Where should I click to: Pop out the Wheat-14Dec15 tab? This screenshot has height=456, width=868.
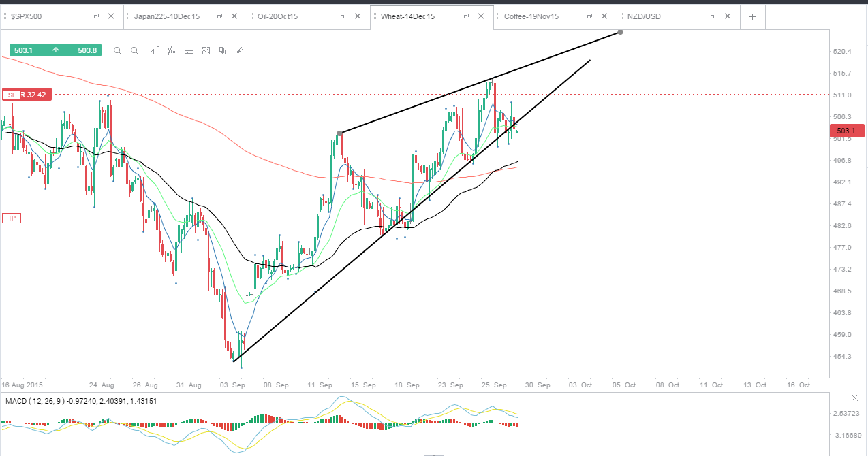pos(466,16)
